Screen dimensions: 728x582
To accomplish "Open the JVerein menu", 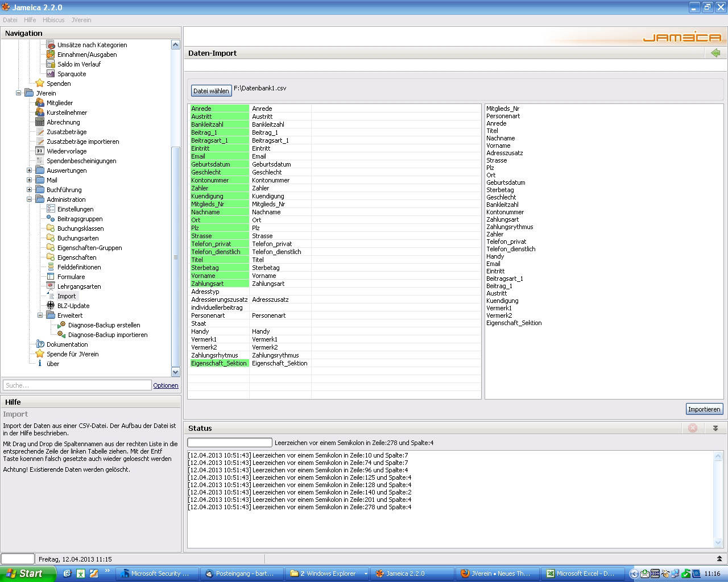I will click(81, 20).
